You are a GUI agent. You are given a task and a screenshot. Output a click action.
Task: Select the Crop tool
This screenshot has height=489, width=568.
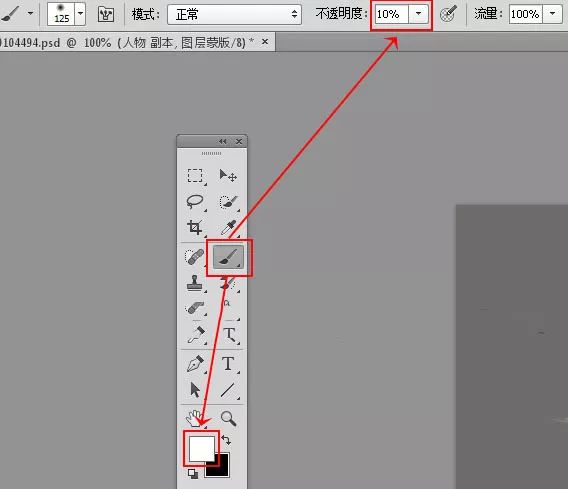(x=195, y=227)
